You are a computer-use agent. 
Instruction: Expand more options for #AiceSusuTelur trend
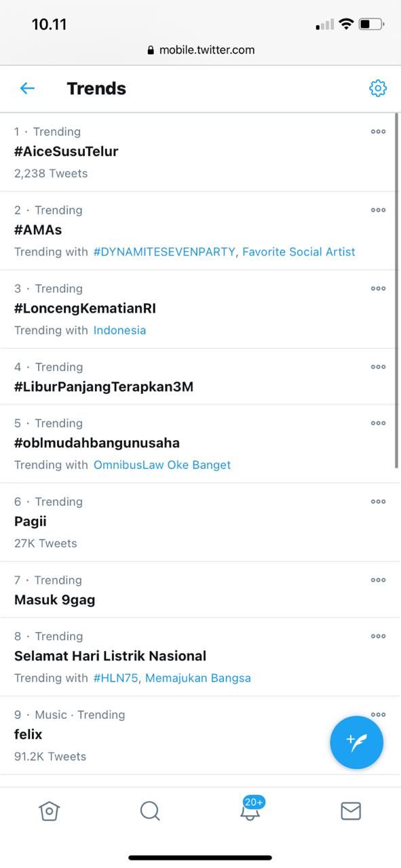point(378,132)
